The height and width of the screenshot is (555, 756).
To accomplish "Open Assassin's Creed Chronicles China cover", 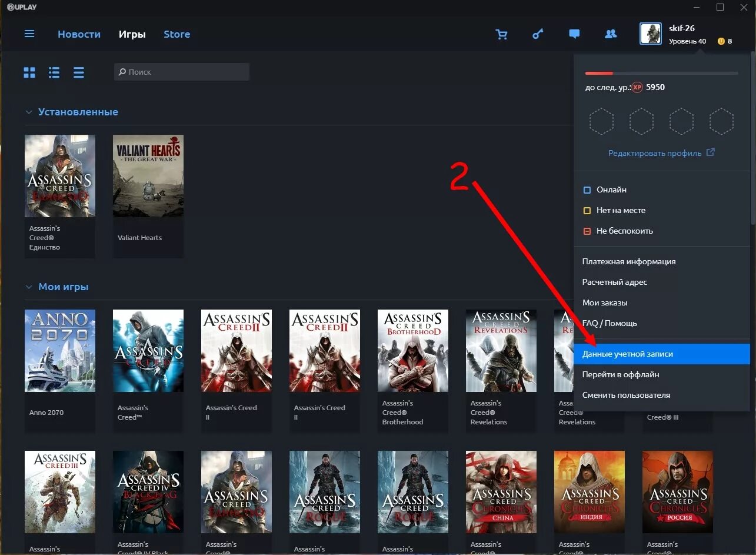I will point(501,492).
